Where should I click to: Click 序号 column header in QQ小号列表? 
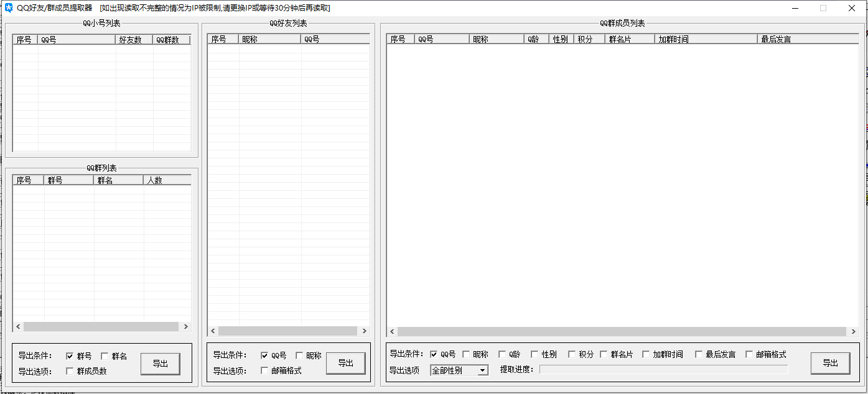[x=25, y=40]
